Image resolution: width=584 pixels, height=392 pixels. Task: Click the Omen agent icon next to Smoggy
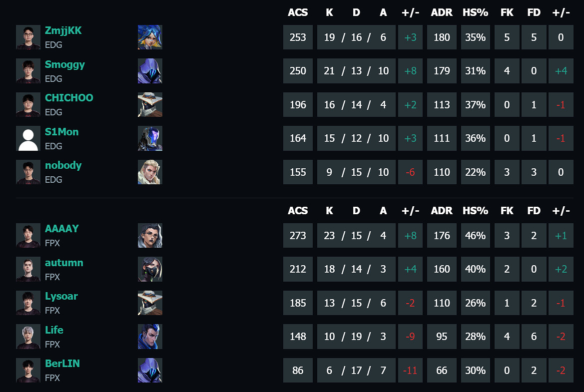[150, 71]
